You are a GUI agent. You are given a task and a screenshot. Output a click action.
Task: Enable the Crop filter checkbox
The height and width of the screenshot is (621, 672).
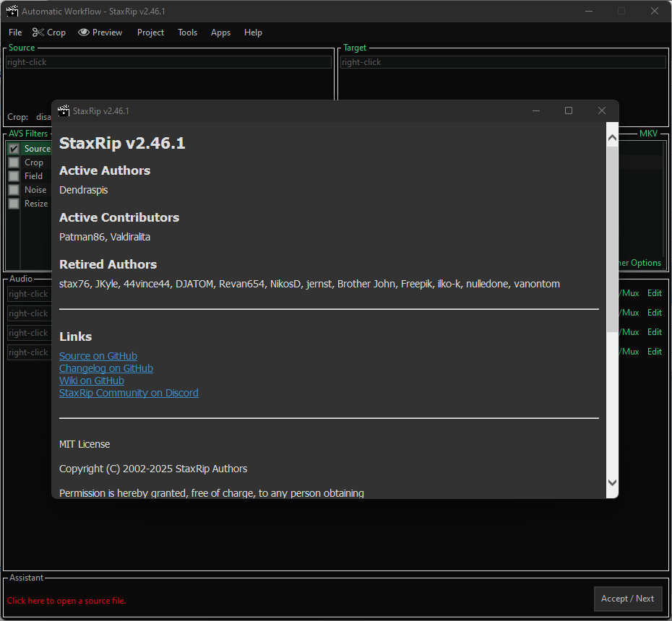(x=14, y=162)
